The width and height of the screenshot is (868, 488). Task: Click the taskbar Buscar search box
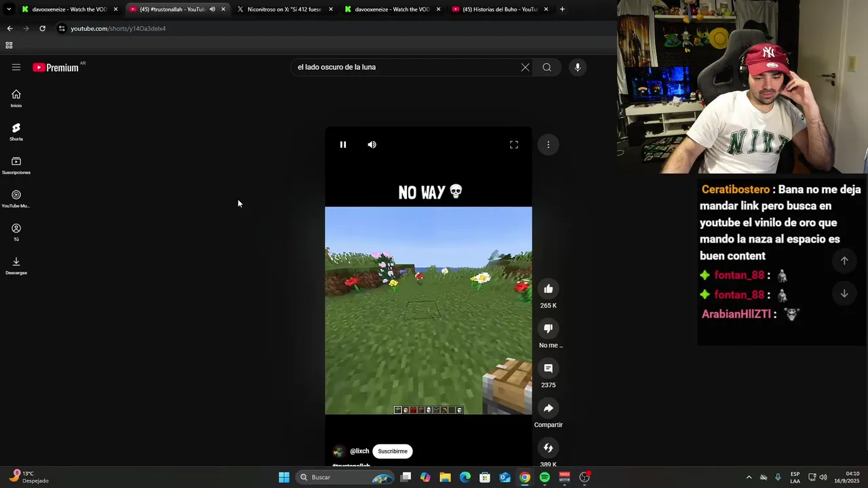pyautogui.click(x=346, y=477)
